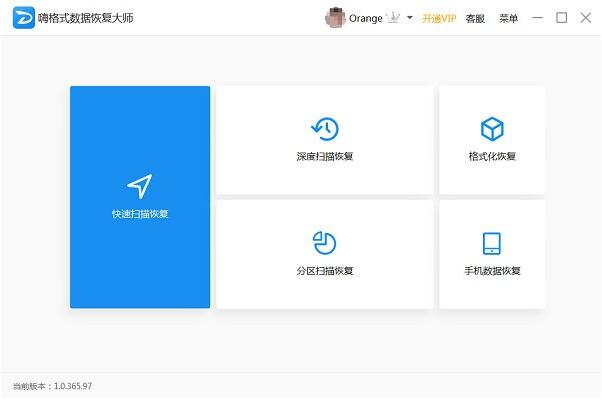602x406 pixels.
Task: Click the 嗨格式数据恢复大师 title text
Action: point(85,18)
